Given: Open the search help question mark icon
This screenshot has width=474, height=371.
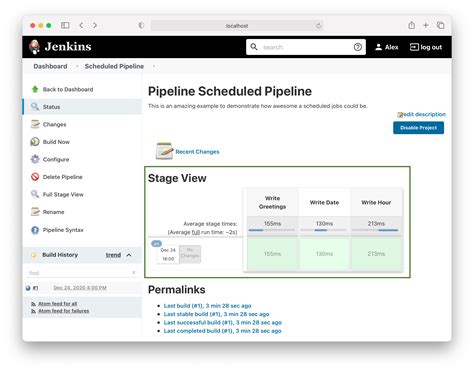Looking at the screenshot, I should point(358,47).
